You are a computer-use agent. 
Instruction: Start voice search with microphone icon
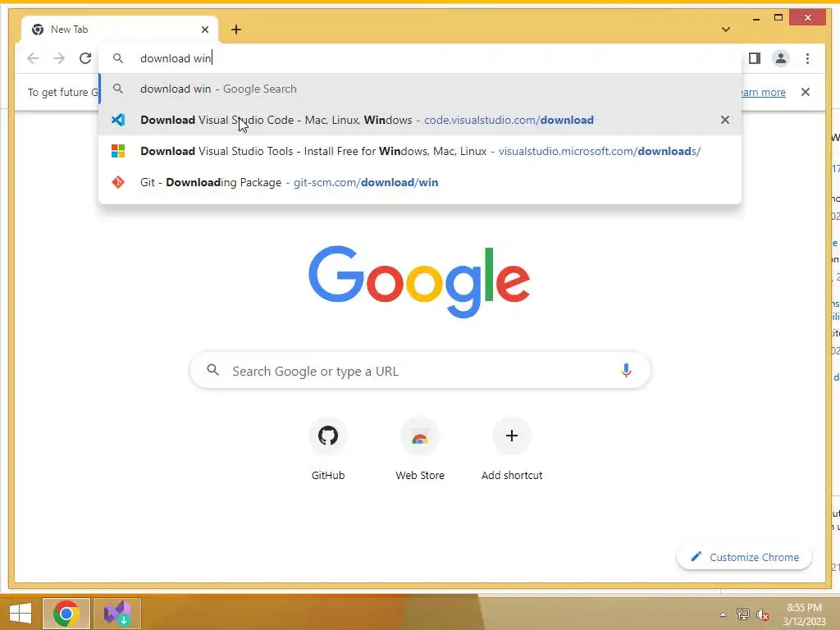point(626,370)
